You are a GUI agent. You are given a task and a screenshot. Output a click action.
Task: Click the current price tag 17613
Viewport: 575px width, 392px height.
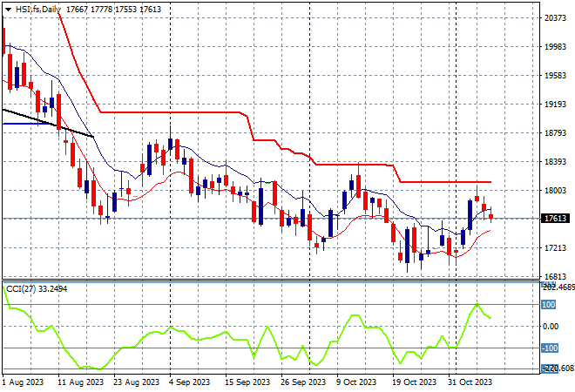pyautogui.click(x=556, y=219)
